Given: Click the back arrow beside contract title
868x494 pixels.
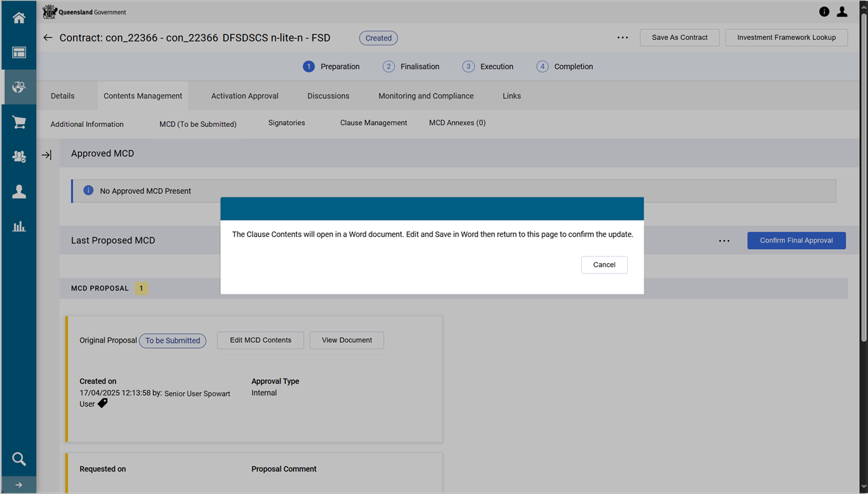Looking at the screenshot, I should pos(47,38).
